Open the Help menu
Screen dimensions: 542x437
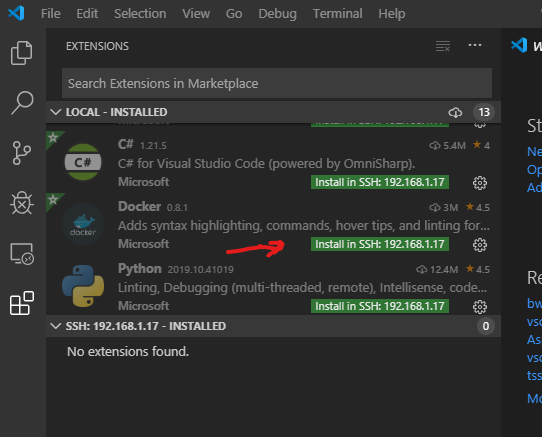click(392, 14)
